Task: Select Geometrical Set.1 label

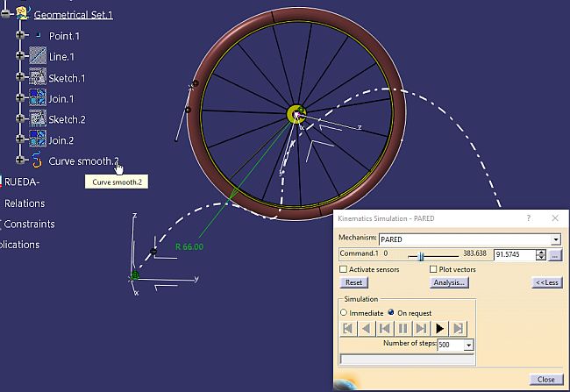Action: pos(74,15)
